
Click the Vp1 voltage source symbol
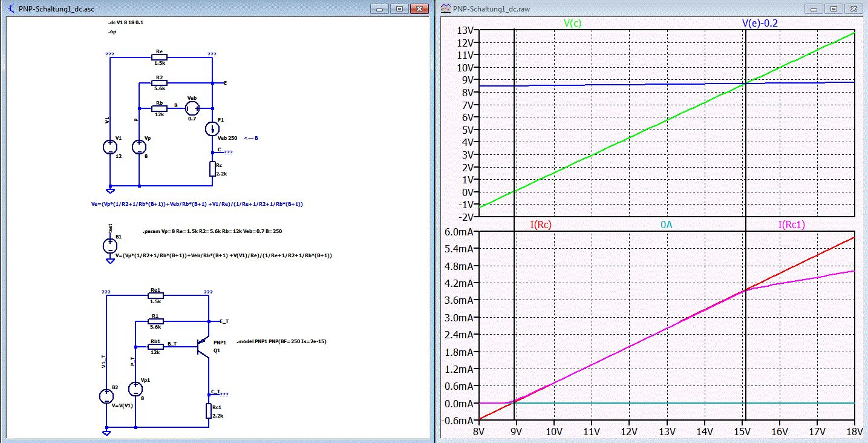pyautogui.click(x=135, y=389)
